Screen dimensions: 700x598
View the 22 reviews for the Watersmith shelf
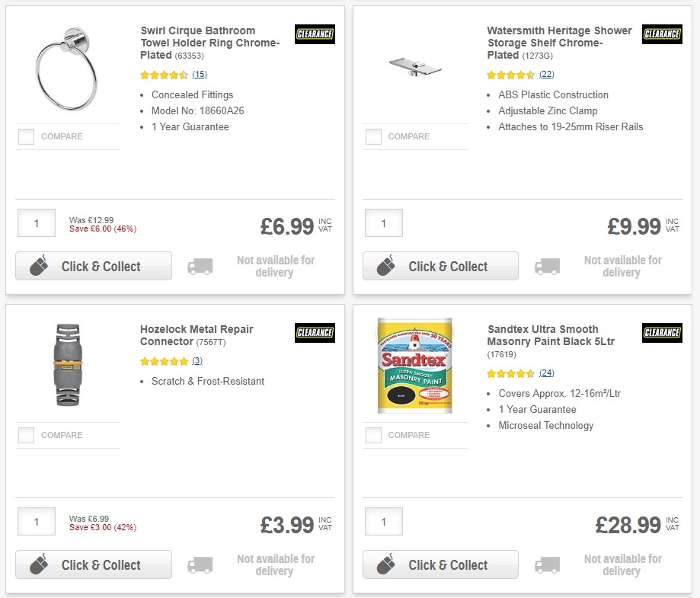[545, 75]
